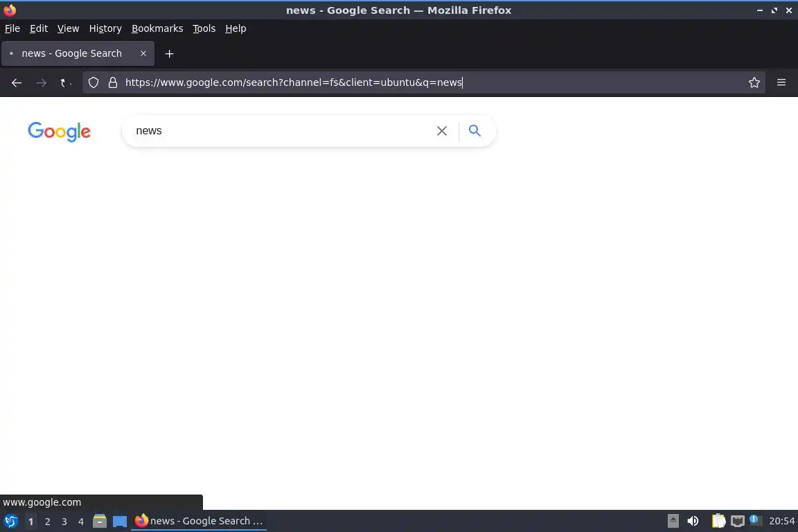Open the Bookmarks menu

(157, 28)
